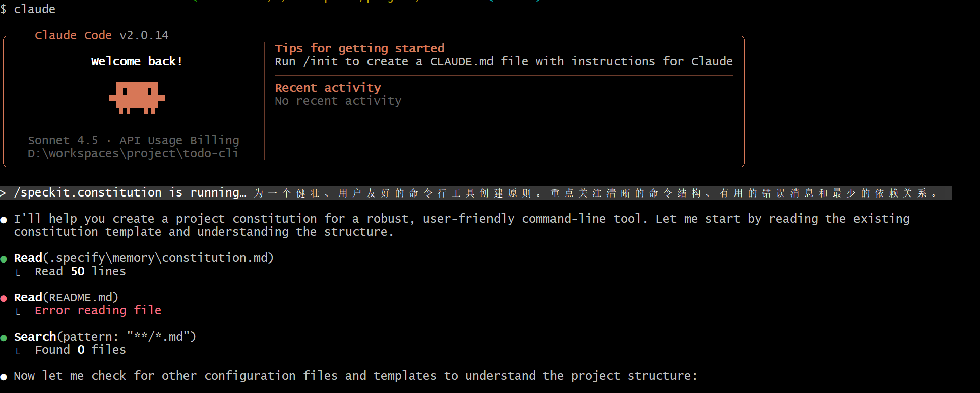The image size is (980, 393).
Task: Click the Claude pixel mascot icon
Action: pos(137,97)
